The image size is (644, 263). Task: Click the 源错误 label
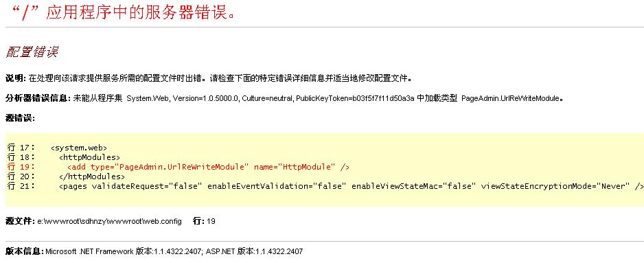(x=20, y=118)
